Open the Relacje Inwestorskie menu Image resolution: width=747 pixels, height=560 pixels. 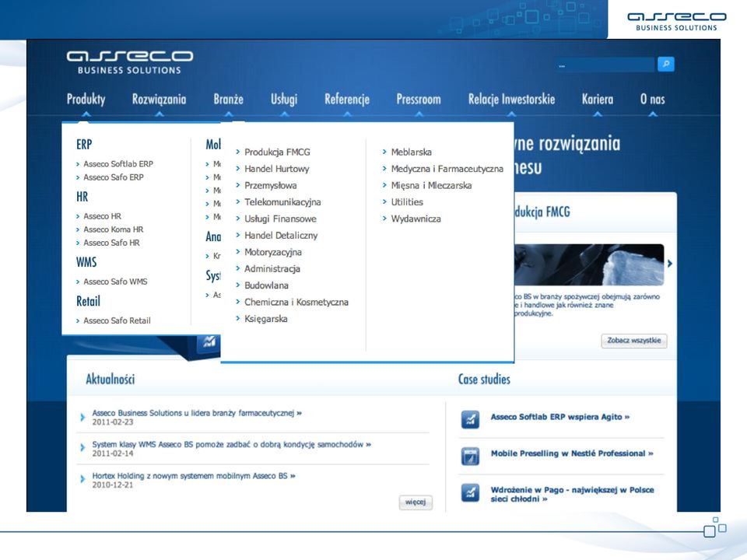click(512, 99)
